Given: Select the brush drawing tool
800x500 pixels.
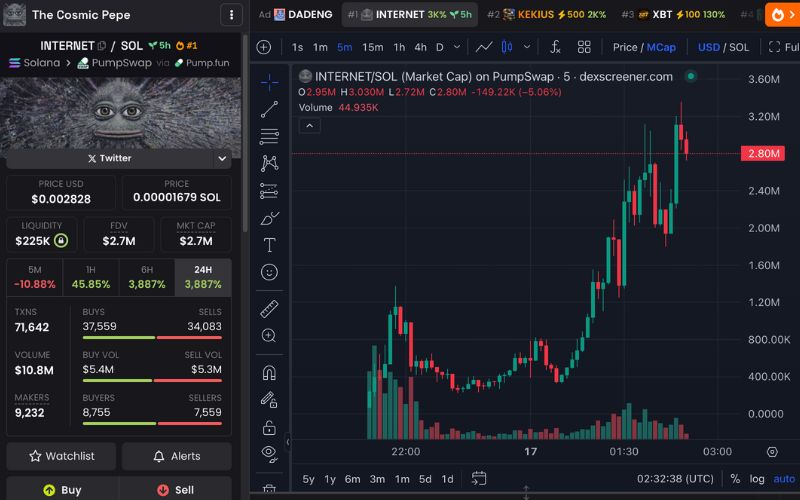Looking at the screenshot, I should click(x=269, y=218).
